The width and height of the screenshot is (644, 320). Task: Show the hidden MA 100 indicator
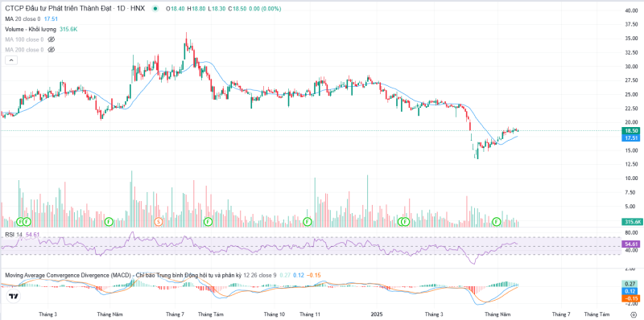tap(51, 39)
